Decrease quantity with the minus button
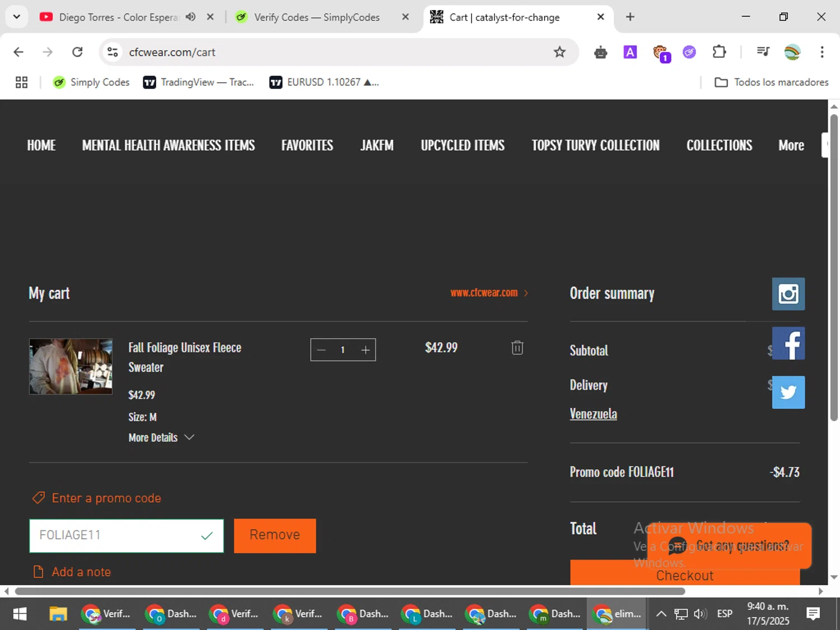 click(321, 350)
